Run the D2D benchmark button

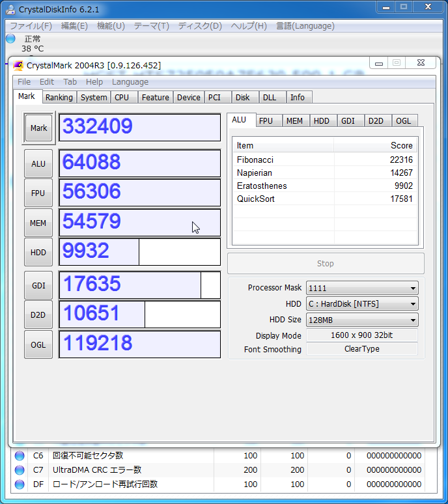pyautogui.click(x=38, y=315)
